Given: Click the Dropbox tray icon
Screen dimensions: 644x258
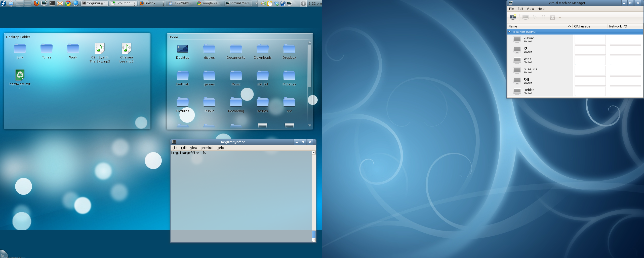Looking at the screenshot, I should coord(276,3).
